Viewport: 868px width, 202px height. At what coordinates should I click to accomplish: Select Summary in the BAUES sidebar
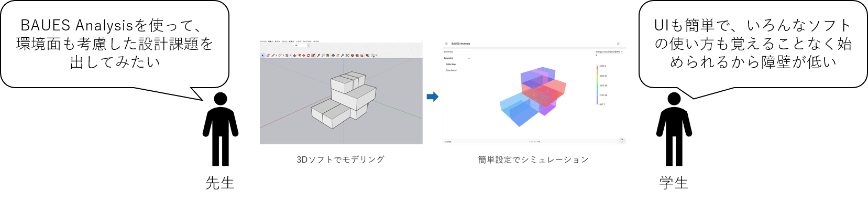pos(448,52)
